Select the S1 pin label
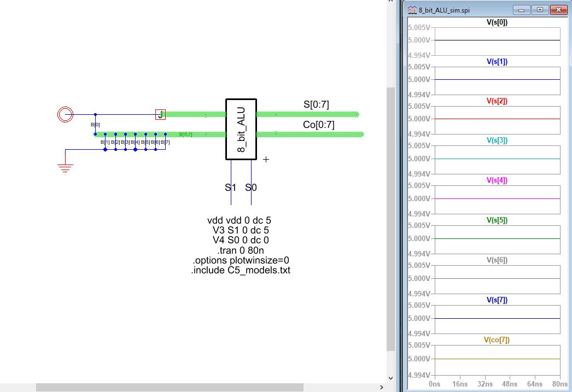Image resolution: width=572 pixels, height=392 pixels. pyautogui.click(x=231, y=188)
